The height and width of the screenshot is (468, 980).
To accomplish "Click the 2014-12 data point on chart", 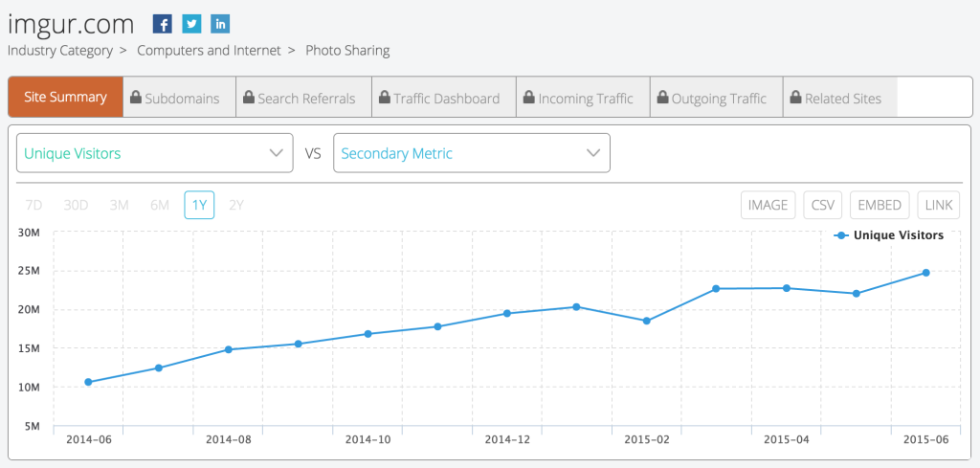I will point(507,313).
